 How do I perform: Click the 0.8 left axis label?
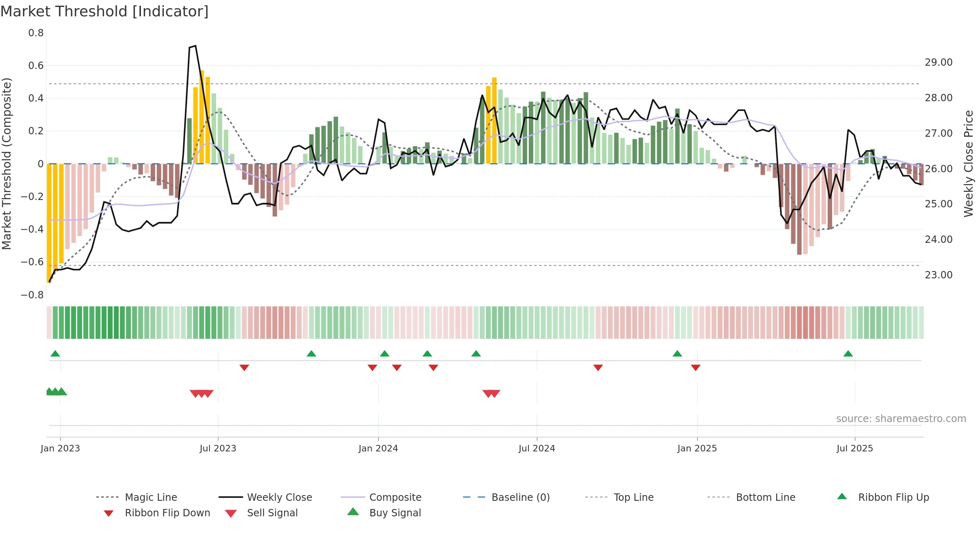pos(36,33)
